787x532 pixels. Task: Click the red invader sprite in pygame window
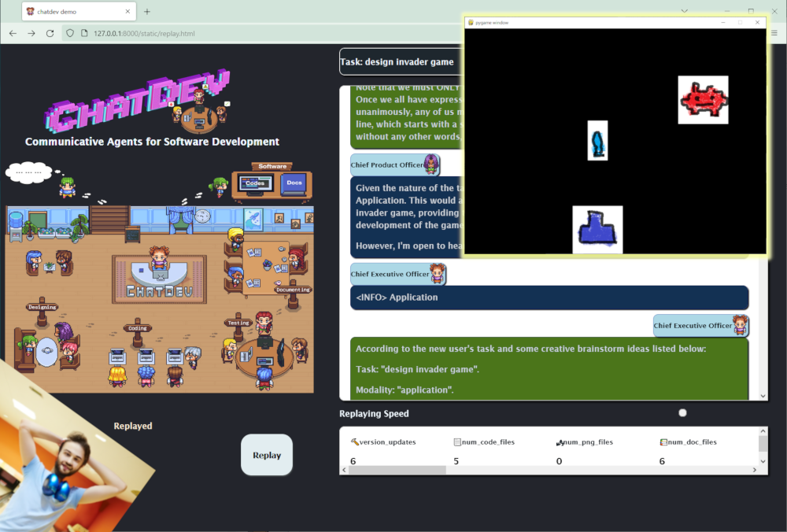703,99
